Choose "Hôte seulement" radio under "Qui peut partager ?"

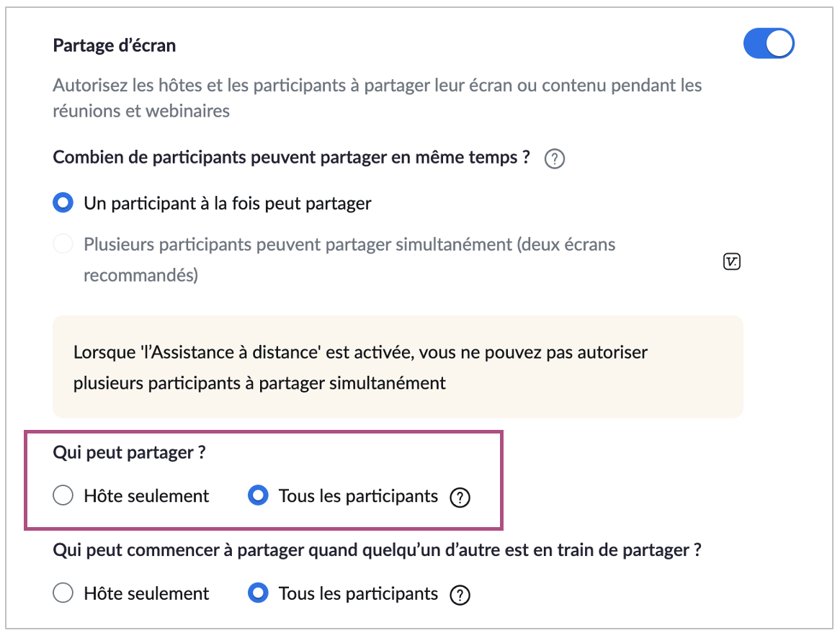pos(63,496)
